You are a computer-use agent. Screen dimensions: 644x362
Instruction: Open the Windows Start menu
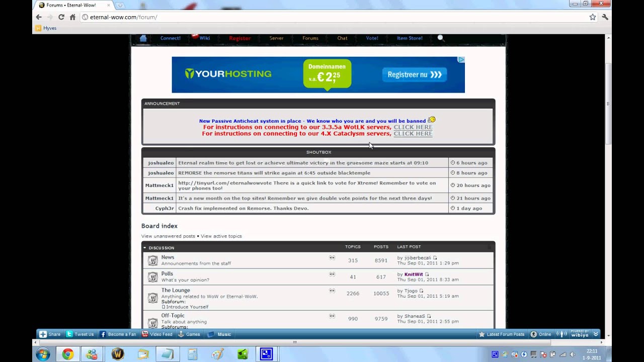[x=43, y=354]
